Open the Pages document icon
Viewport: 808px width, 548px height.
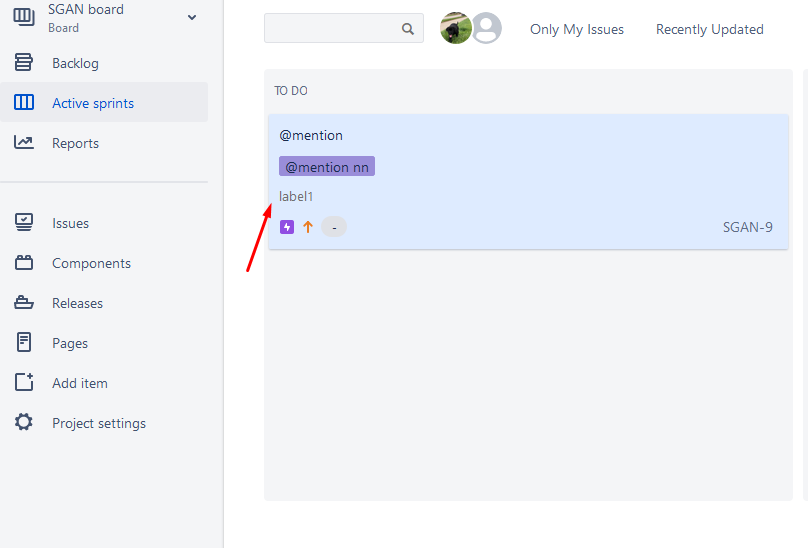pyautogui.click(x=24, y=342)
